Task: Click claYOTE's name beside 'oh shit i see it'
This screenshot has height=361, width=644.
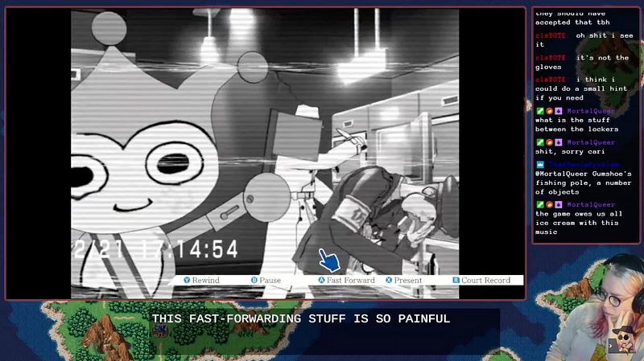Action: (x=551, y=35)
